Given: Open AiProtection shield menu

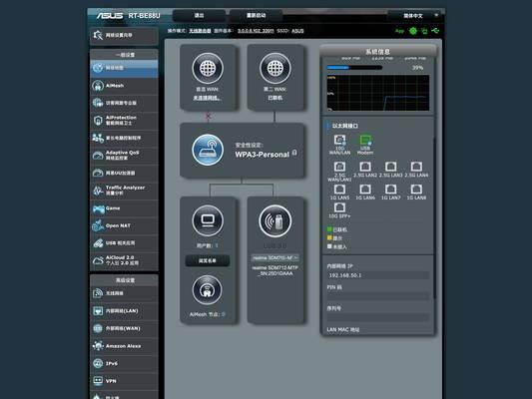Looking at the screenshot, I should click(x=124, y=121).
